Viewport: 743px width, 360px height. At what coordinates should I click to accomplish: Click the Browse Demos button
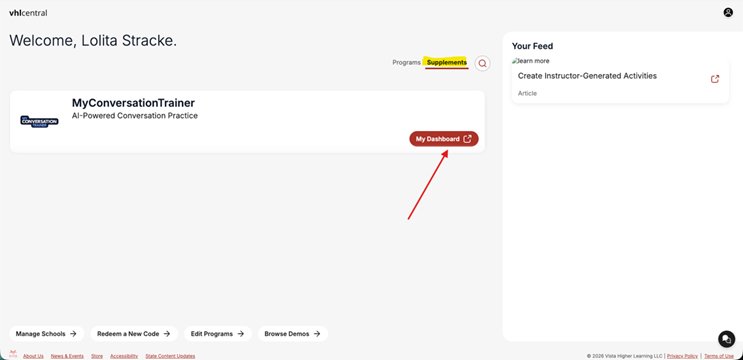[x=293, y=334]
